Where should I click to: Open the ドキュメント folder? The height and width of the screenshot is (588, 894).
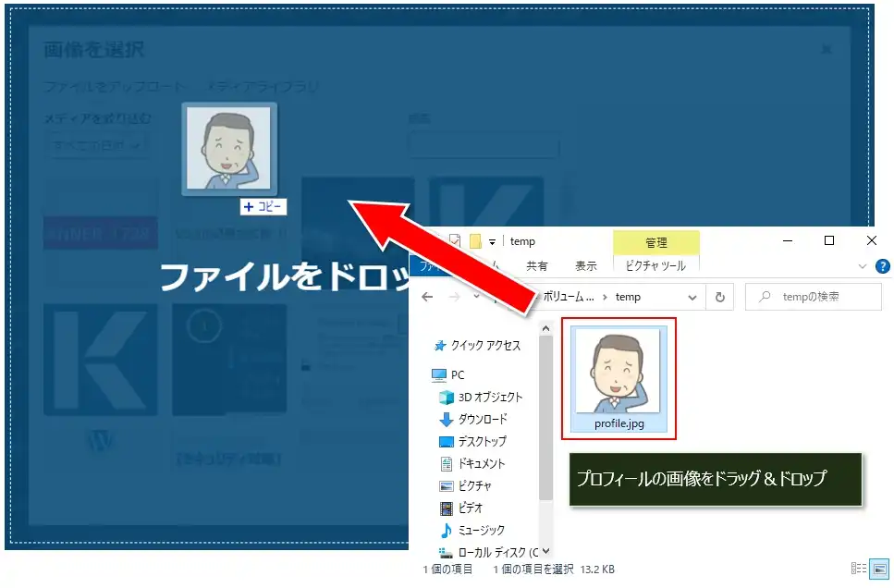pos(481,464)
